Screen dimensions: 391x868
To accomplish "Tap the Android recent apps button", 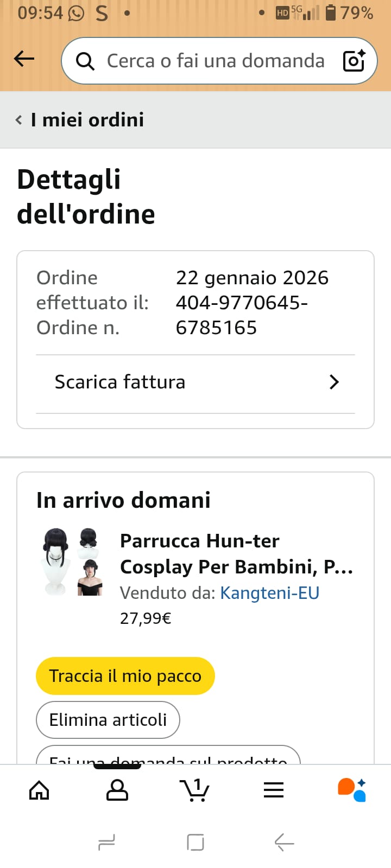I will click(x=106, y=843).
